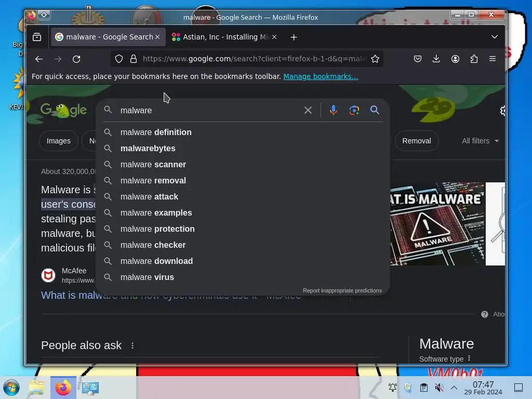Click Report inappropriate predictions link
This screenshot has height=399, width=532.
point(342,290)
